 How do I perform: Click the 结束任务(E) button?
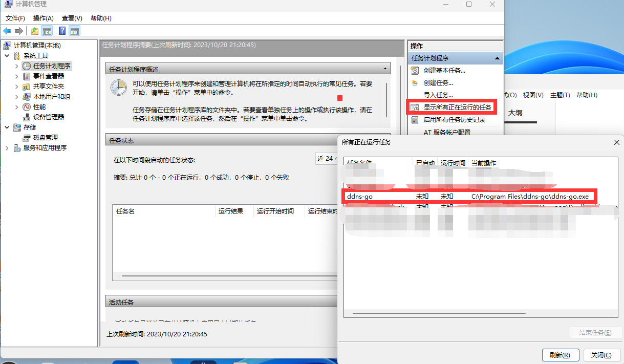pos(596,332)
